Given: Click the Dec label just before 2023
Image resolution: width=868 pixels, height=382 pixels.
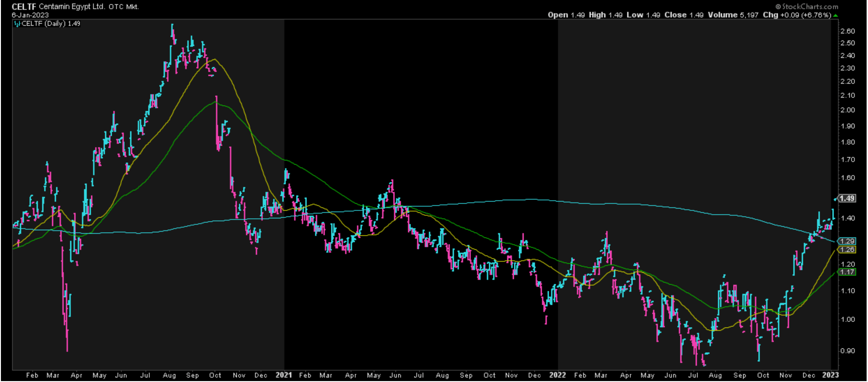Looking at the screenshot, I should 809,375.
